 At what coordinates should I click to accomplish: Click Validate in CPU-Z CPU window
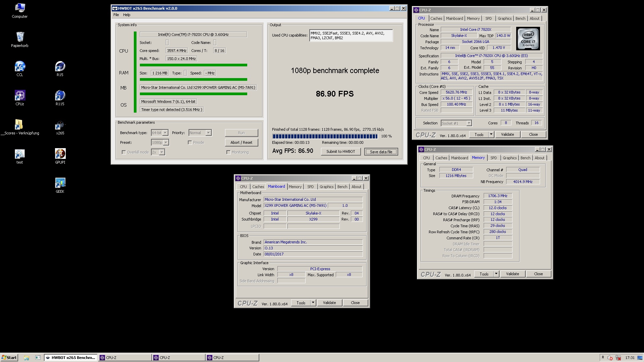coord(507,134)
